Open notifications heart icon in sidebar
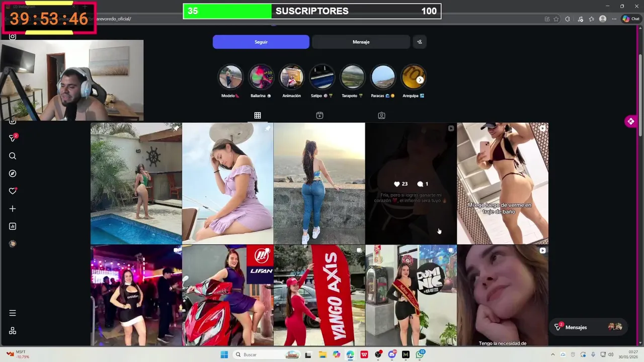644x362 pixels. pos(13,191)
